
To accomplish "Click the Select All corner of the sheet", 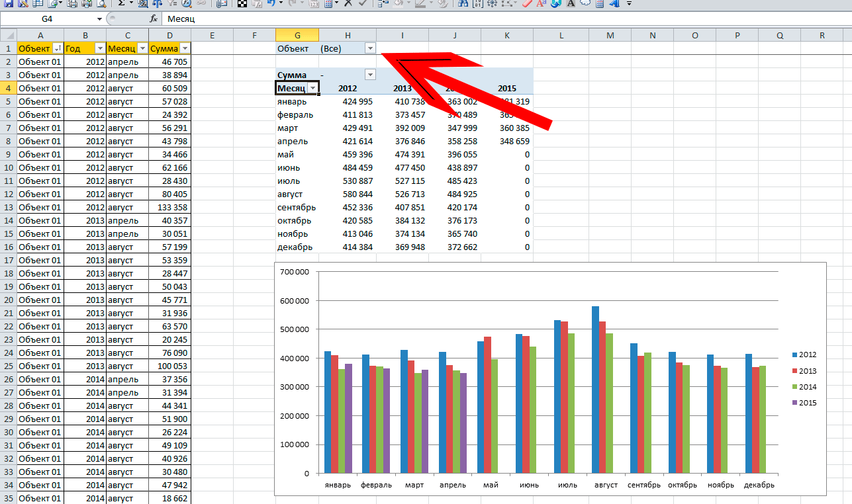I will coord(8,35).
